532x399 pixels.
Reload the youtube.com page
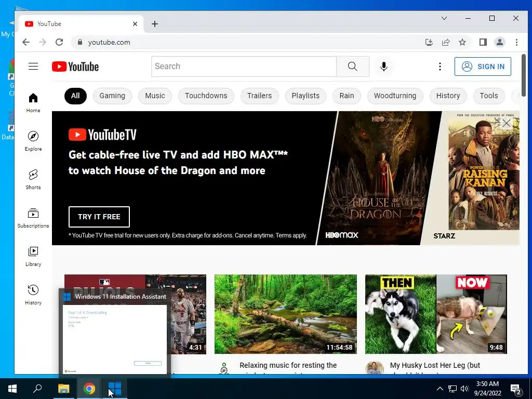point(59,42)
